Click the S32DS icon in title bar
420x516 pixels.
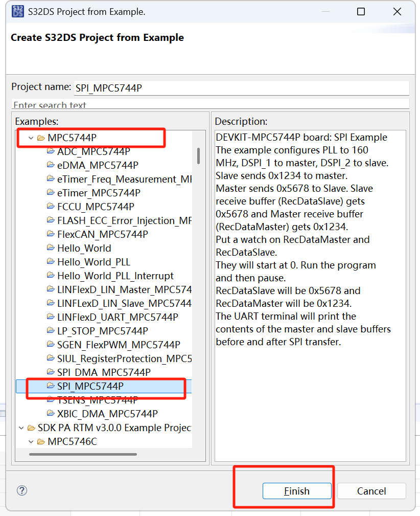tap(18, 12)
